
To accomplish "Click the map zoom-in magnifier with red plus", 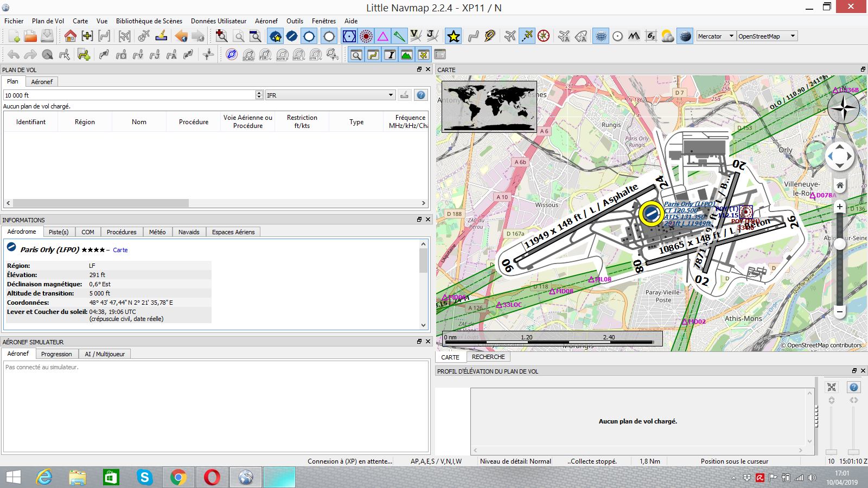I will 221,36.
